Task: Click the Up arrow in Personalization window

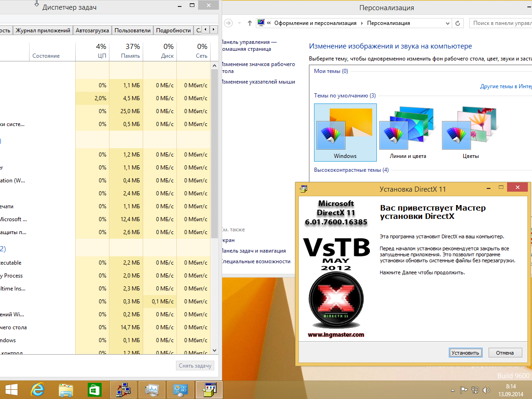Action: 250,23
